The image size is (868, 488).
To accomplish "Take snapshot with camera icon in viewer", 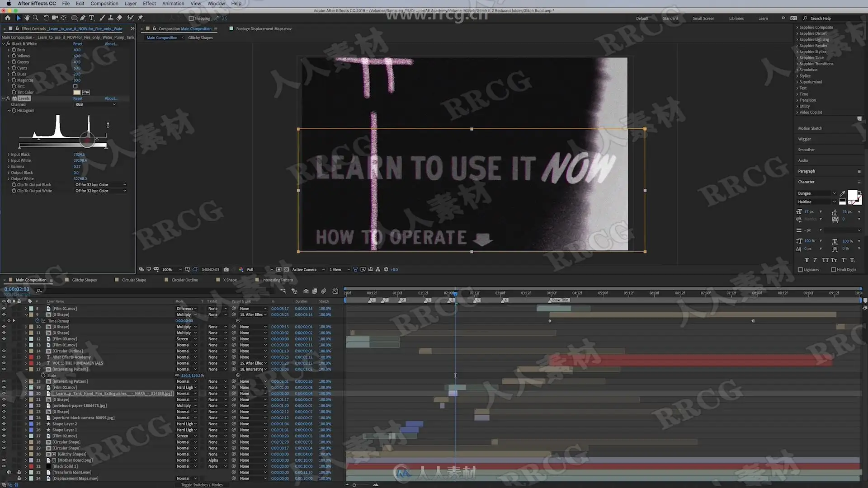I will [x=226, y=270].
